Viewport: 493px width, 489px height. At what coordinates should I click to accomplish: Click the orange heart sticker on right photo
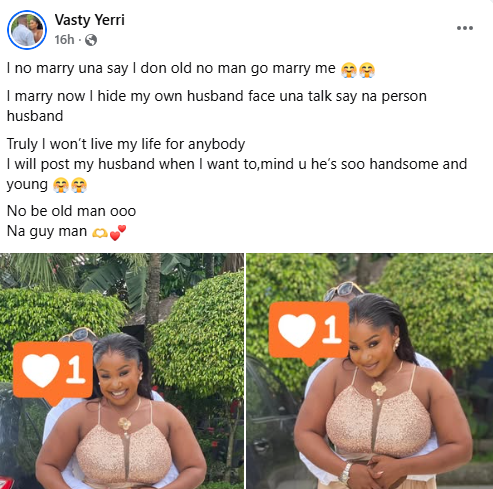309,332
